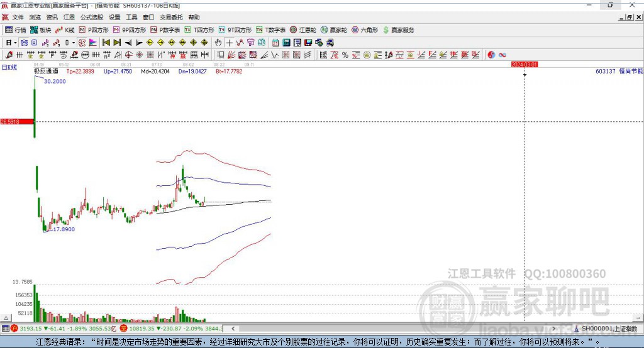The height and width of the screenshot is (348, 644).
Task: Open the 江恩 menu
Action: 69,18
